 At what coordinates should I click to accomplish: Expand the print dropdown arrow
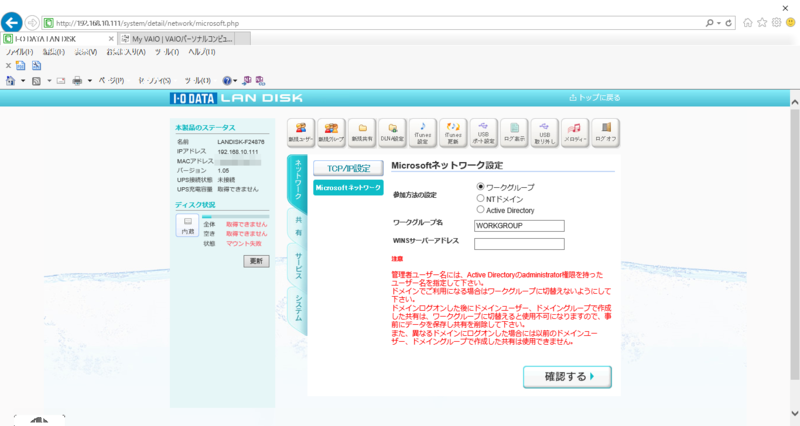[x=89, y=81]
